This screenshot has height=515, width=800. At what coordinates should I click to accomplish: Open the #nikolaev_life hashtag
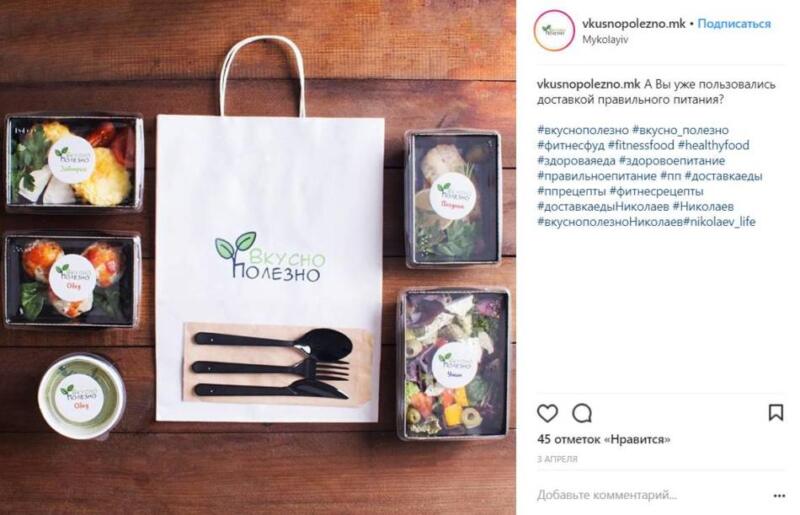click(x=719, y=222)
